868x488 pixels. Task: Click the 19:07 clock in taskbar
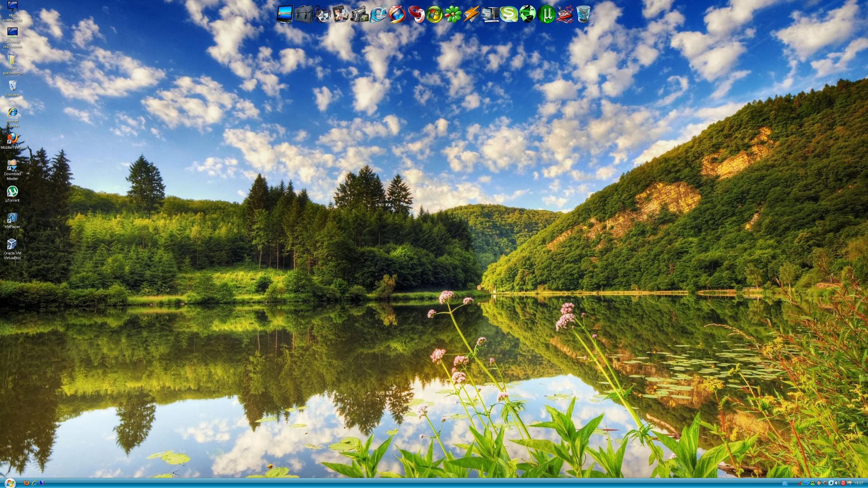[859, 483]
